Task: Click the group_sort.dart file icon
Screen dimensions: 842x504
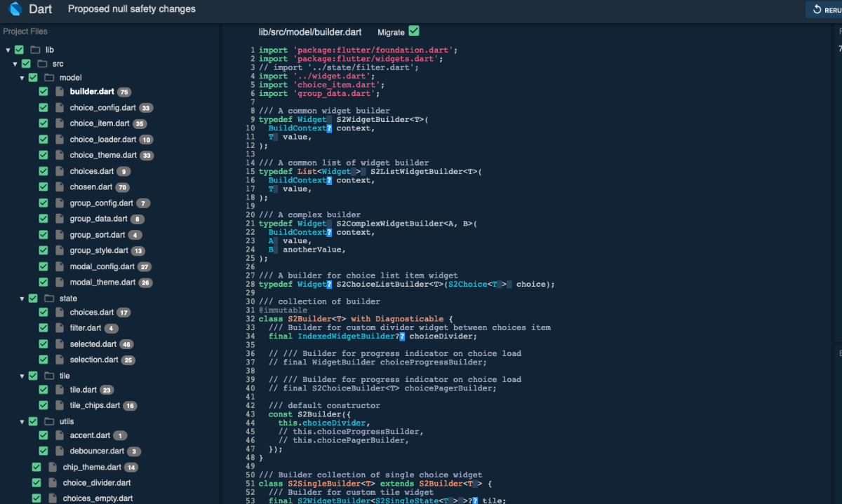Action: click(60, 235)
